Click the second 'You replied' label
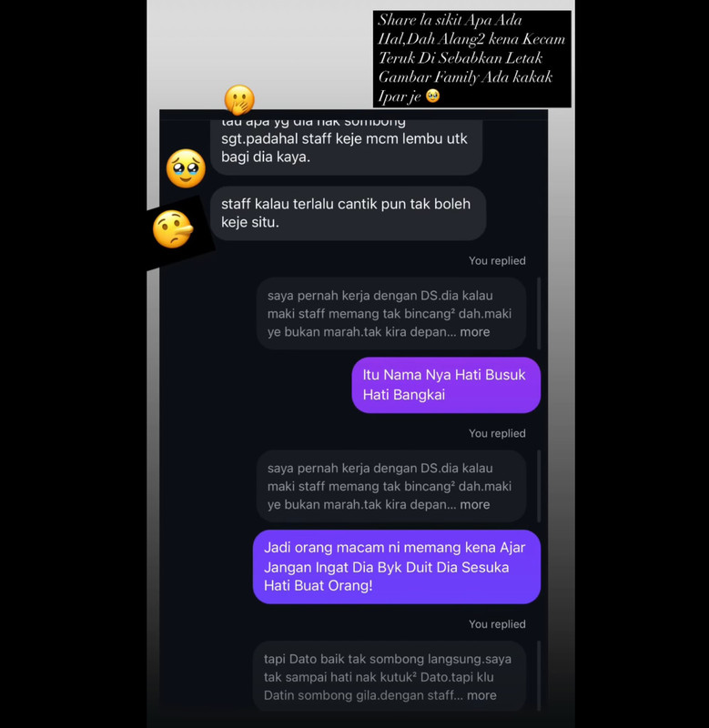Image resolution: width=709 pixels, height=728 pixels. pyautogui.click(x=497, y=434)
